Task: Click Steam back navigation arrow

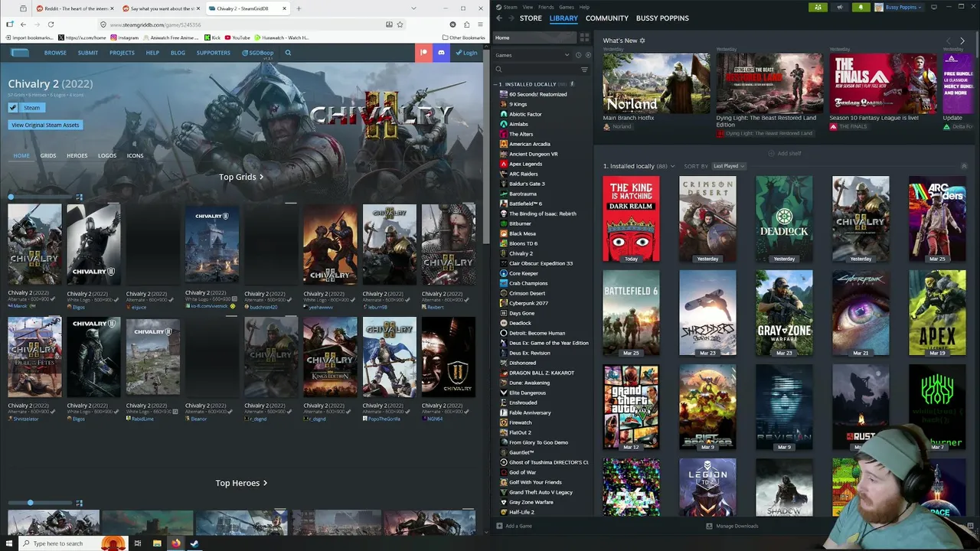Action: click(499, 18)
